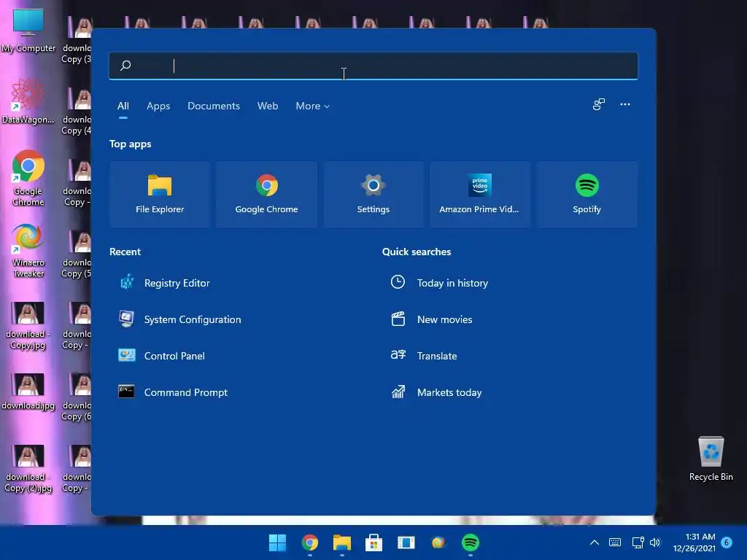Select Winaero Tweaker desktop shortcut
The image size is (747, 560).
tap(28, 251)
